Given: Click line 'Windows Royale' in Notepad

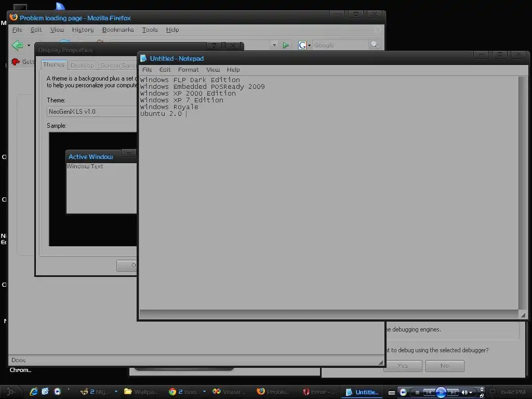Looking at the screenshot, I should 169,107.
